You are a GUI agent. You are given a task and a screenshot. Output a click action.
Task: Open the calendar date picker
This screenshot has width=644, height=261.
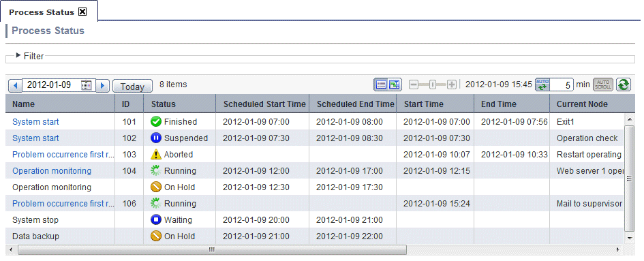click(87, 85)
